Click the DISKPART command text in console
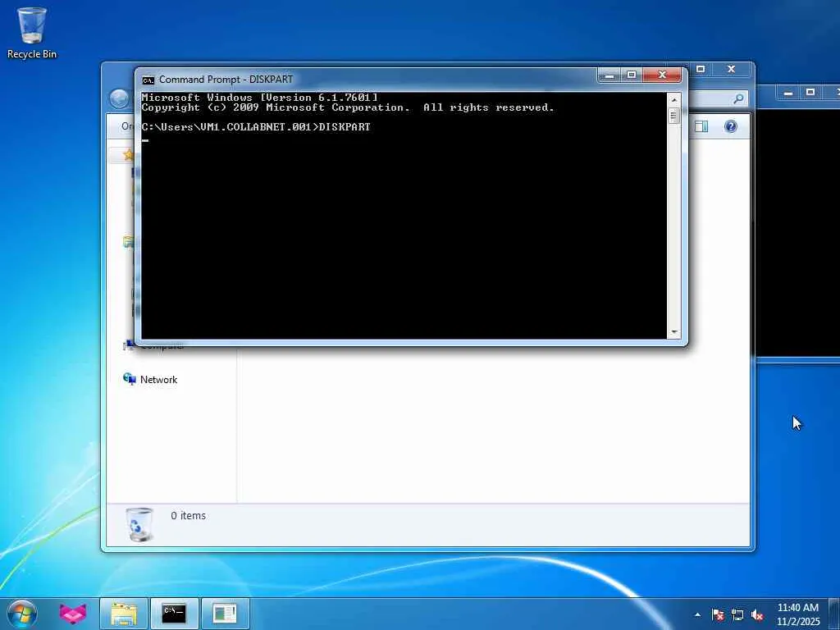Viewport: 840px width, 630px height. pos(345,127)
